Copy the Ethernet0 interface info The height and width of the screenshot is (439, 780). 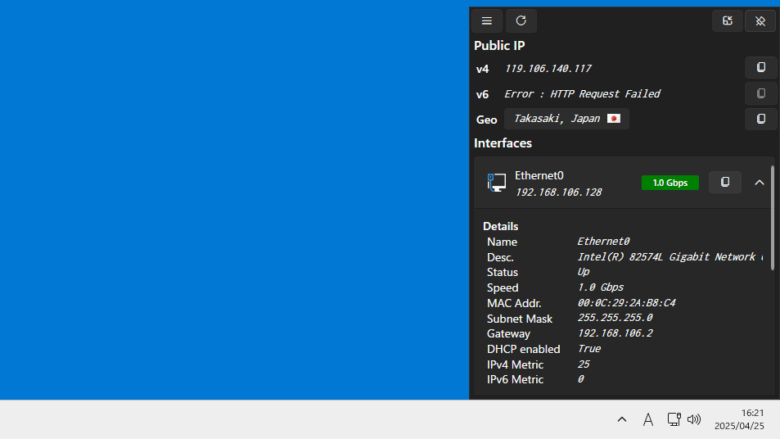(725, 182)
